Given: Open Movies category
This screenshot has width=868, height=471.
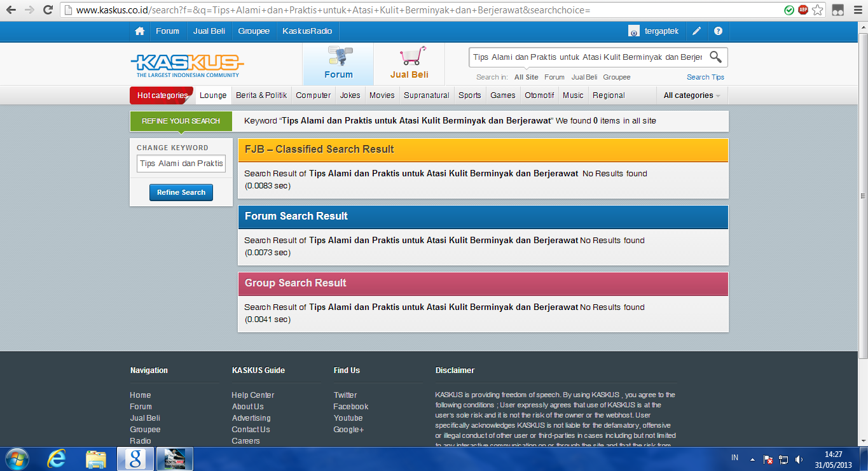Looking at the screenshot, I should [x=382, y=95].
